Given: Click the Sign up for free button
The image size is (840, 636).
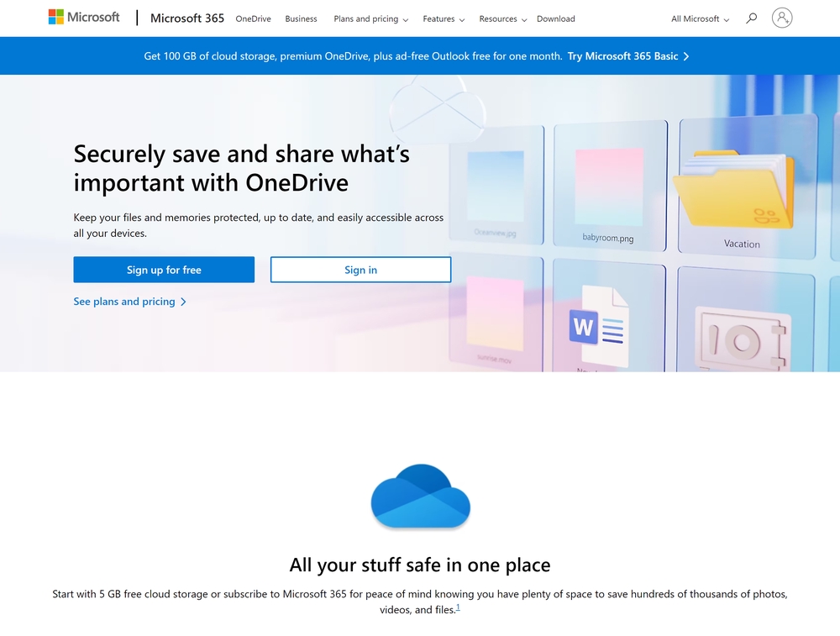Looking at the screenshot, I should [164, 269].
